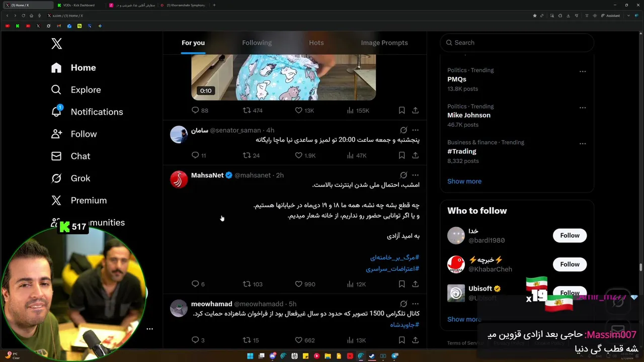Click Show more under trends
Viewport: 644px width, 362px height.
pyautogui.click(x=464, y=181)
